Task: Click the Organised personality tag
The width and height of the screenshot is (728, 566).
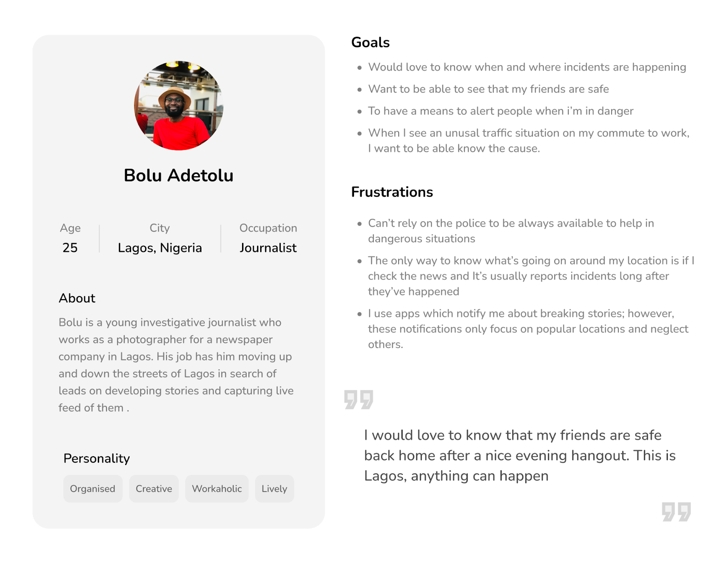Action: coord(93,489)
